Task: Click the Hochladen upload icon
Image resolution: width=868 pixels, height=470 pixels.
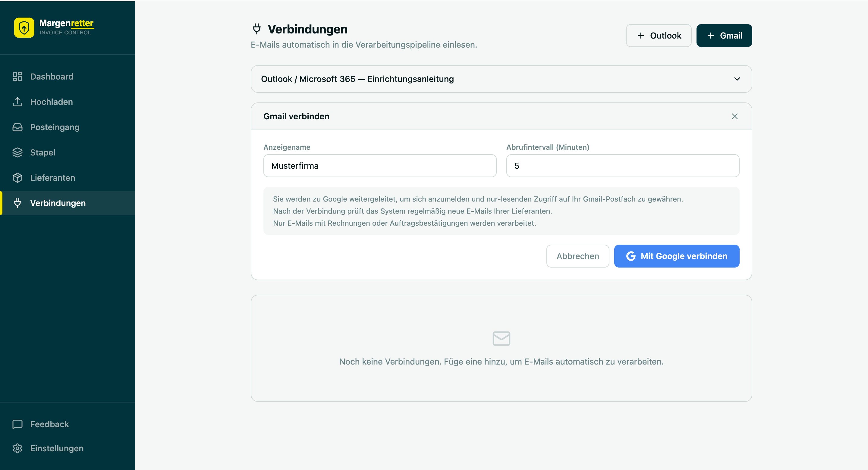Action: (18, 102)
